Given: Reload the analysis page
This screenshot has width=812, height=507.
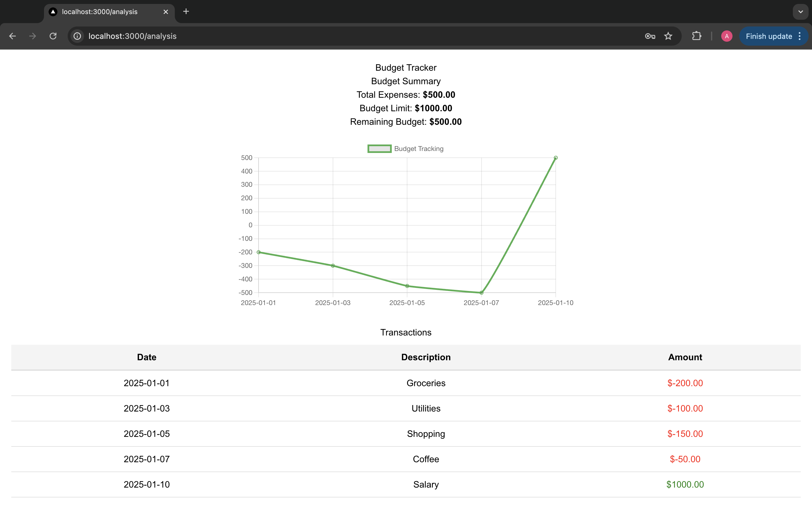Looking at the screenshot, I should [53, 36].
